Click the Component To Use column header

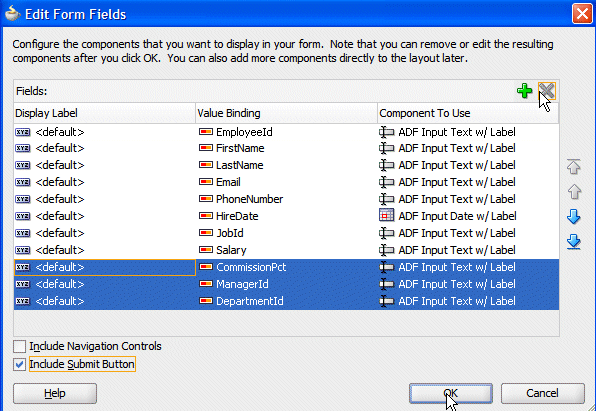coord(468,113)
